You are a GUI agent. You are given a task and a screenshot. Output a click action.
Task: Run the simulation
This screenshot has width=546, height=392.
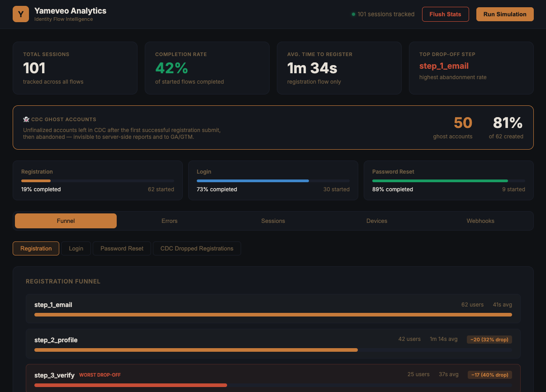505,14
